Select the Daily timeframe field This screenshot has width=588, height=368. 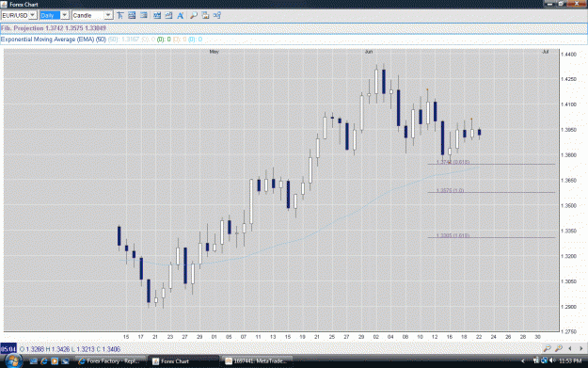[x=50, y=15]
